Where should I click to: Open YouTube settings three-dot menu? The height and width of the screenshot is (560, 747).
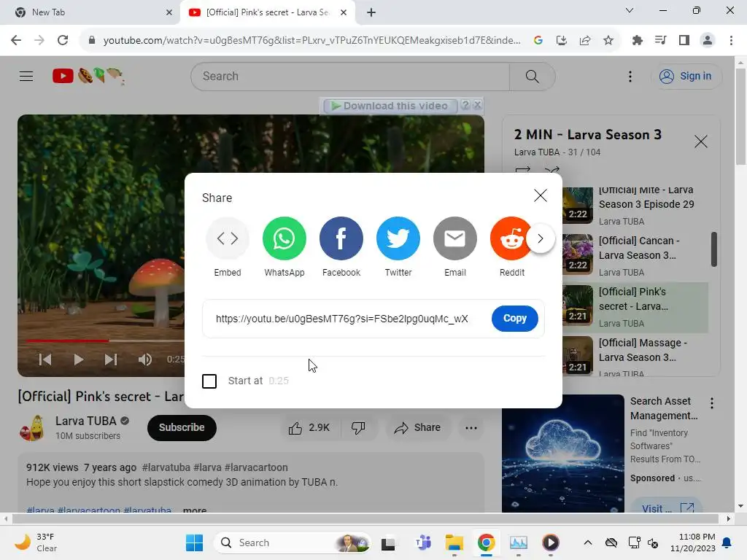(x=630, y=76)
